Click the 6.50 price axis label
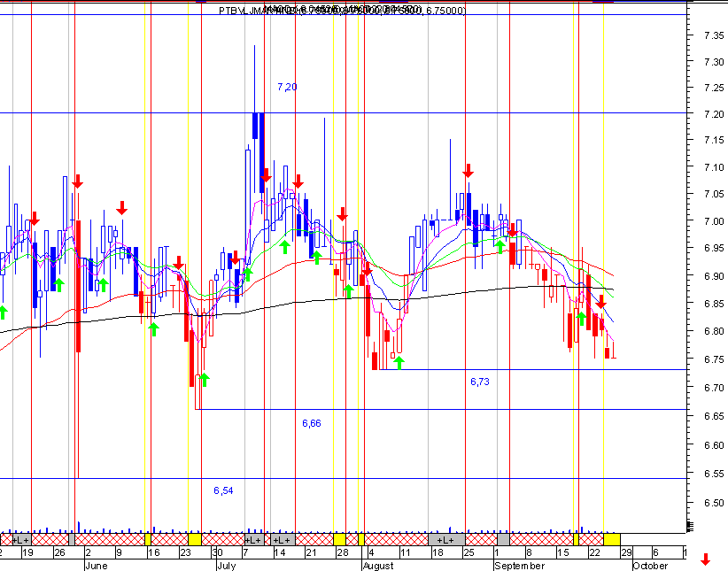Screen dimensions: 728x571 714,503
